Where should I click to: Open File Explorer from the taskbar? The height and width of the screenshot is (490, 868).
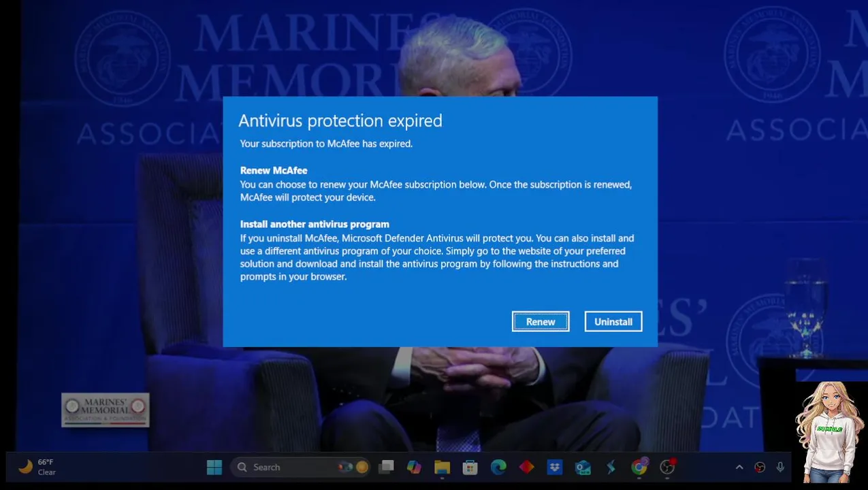[443, 467]
